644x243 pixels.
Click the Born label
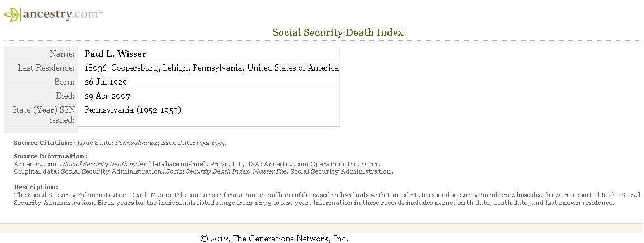(x=65, y=82)
